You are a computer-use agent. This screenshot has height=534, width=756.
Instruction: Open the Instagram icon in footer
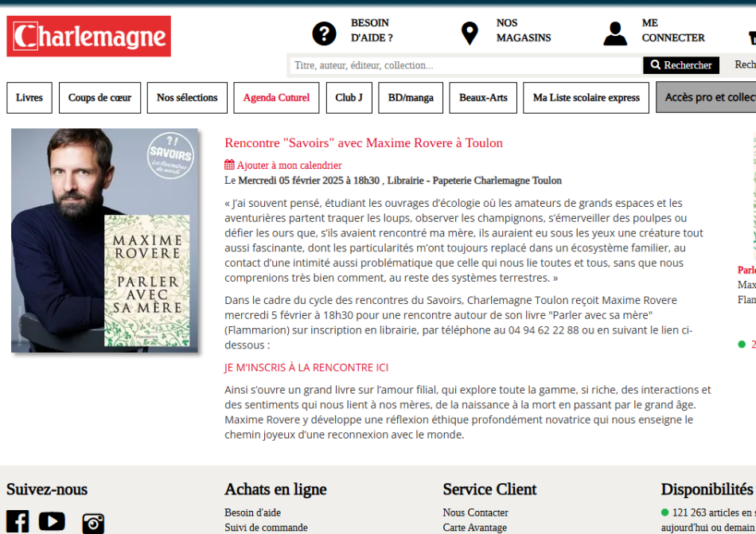93,522
